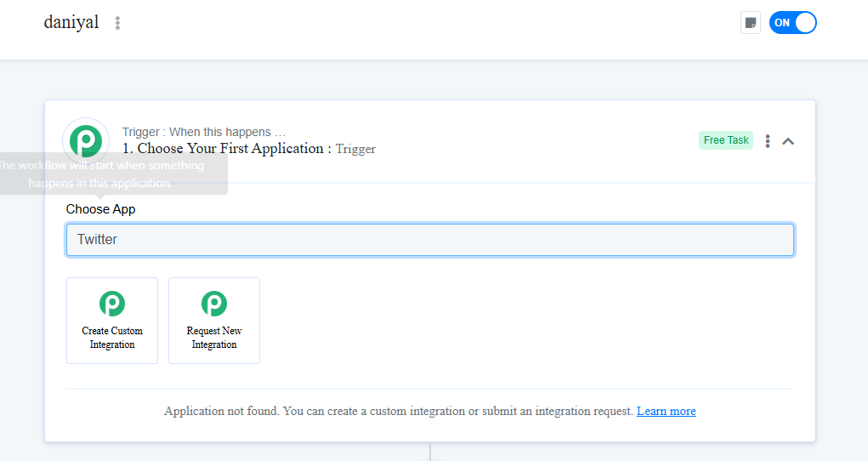This screenshot has height=461, width=868.
Task: Open the options menu beside daniyal
Action: pyautogui.click(x=117, y=23)
